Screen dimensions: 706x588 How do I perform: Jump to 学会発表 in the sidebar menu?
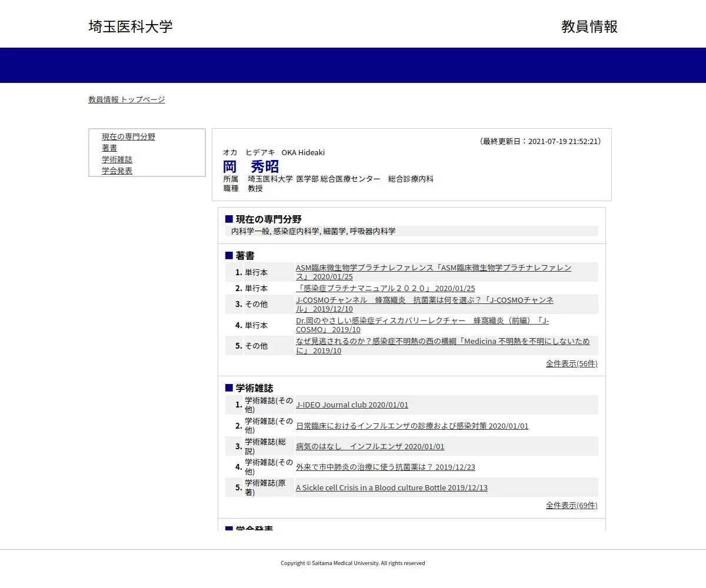point(117,171)
